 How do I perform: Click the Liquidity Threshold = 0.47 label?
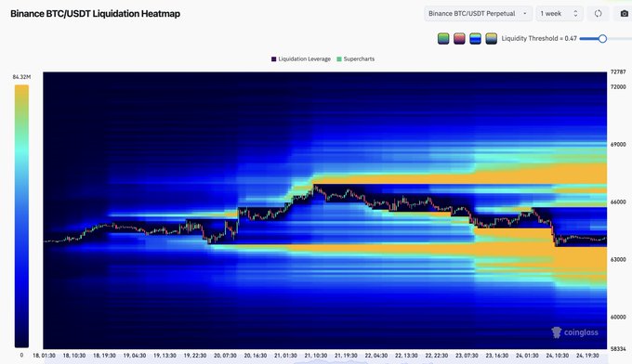539,39
